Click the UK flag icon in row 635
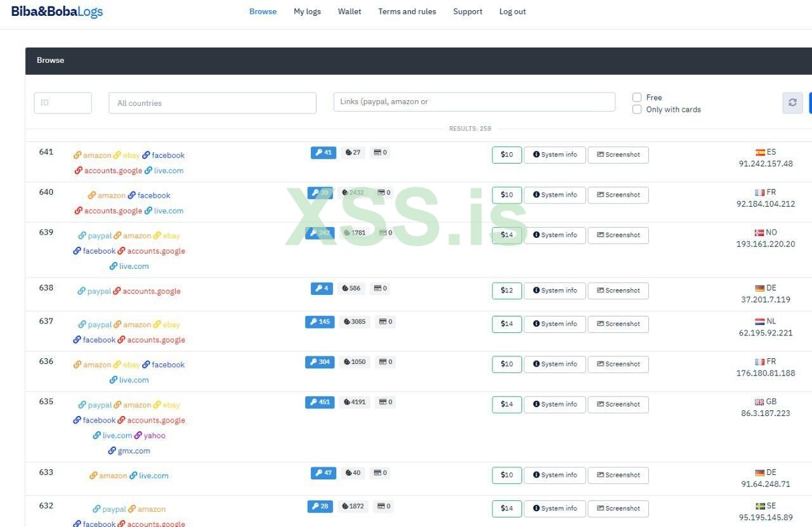Screen dimensions: 812x527 (759, 402)
